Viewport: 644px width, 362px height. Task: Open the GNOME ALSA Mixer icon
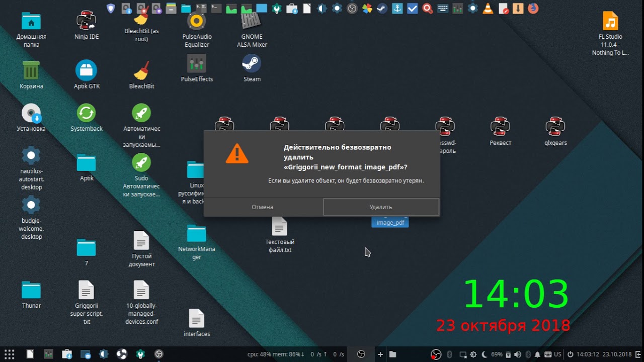coord(252,21)
